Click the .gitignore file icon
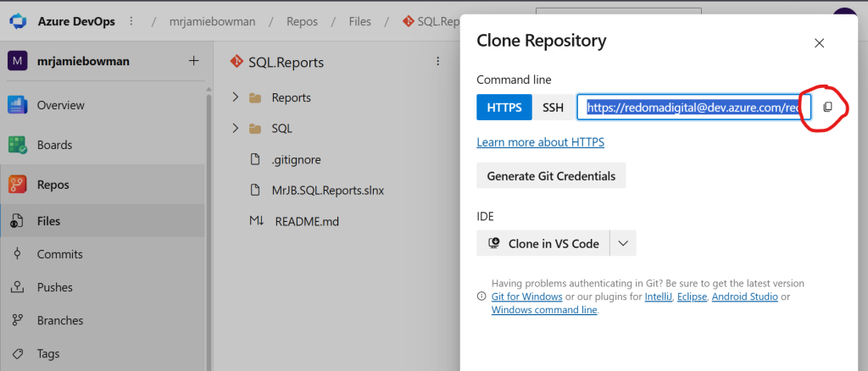 click(255, 160)
